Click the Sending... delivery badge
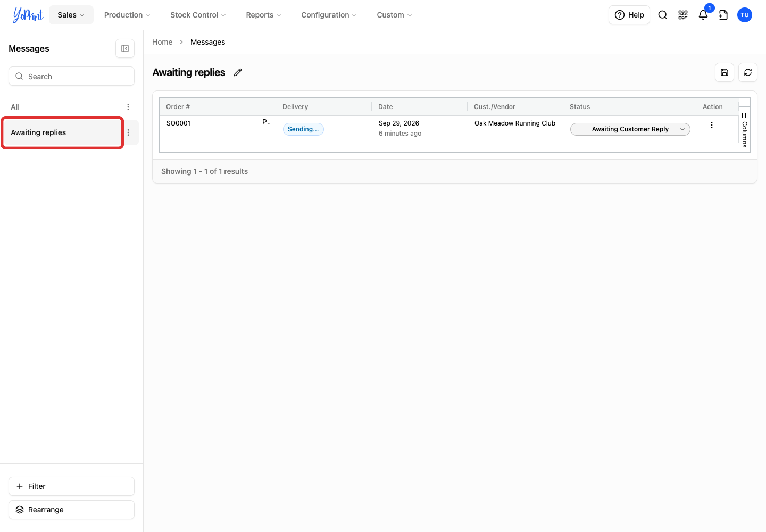The image size is (766, 532). [x=303, y=129]
